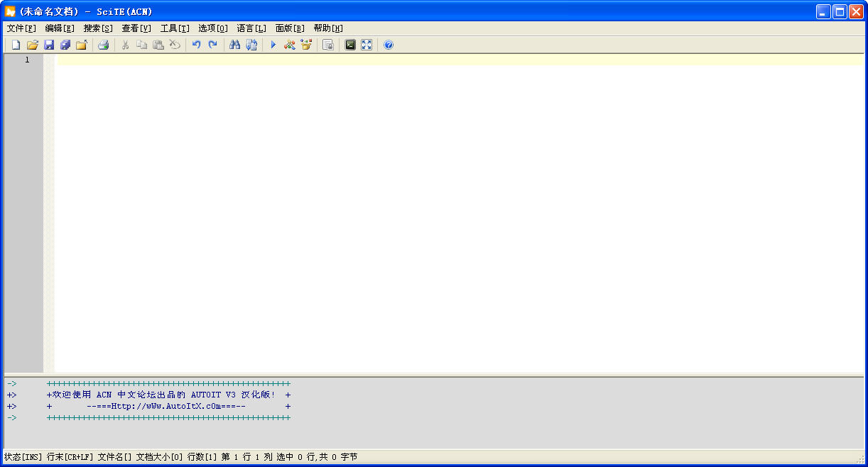868x467 pixels.
Task: Click the find and replace icon
Action: pyautogui.click(x=251, y=45)
